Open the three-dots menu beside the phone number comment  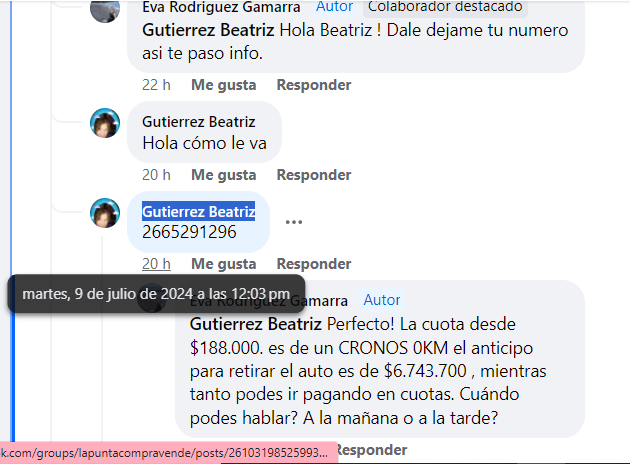tap(294, 222)
